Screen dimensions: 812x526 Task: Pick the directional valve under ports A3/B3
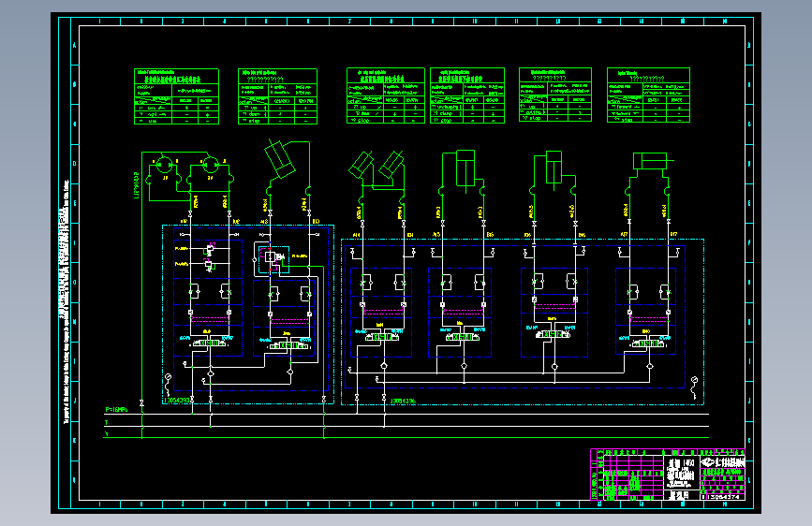click(289, 344)
